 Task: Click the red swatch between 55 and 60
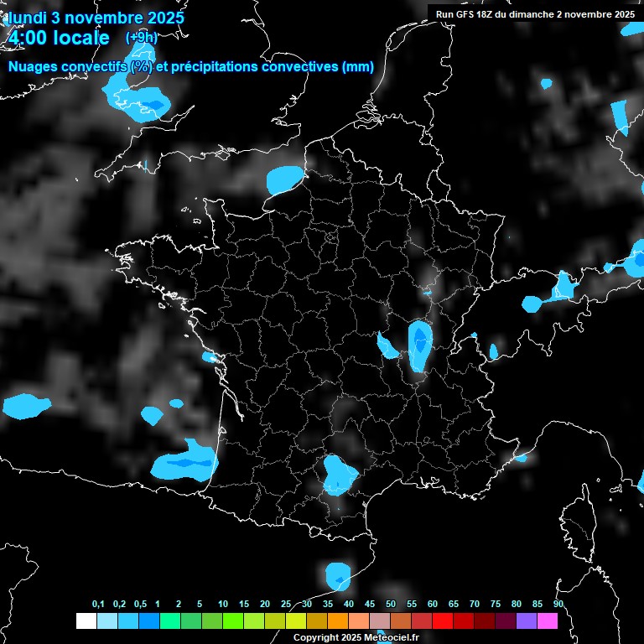pyautogui.click(x=422, y=621)
